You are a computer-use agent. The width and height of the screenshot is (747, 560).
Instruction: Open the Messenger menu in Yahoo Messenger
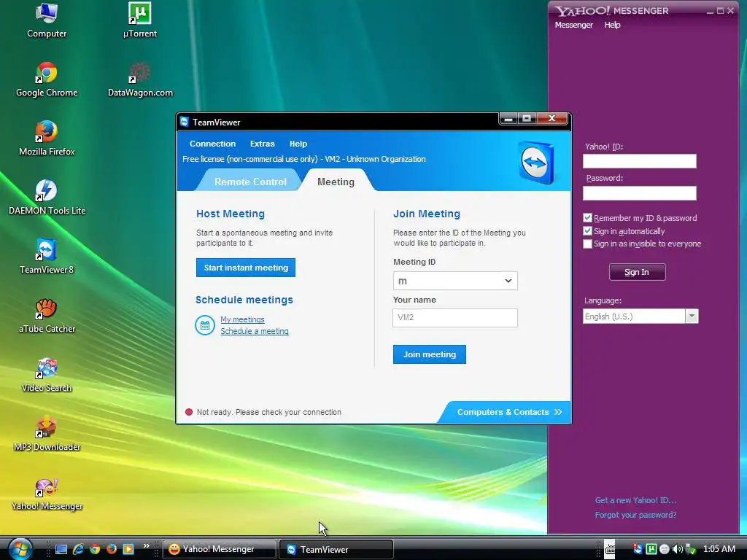coord(573,25)
